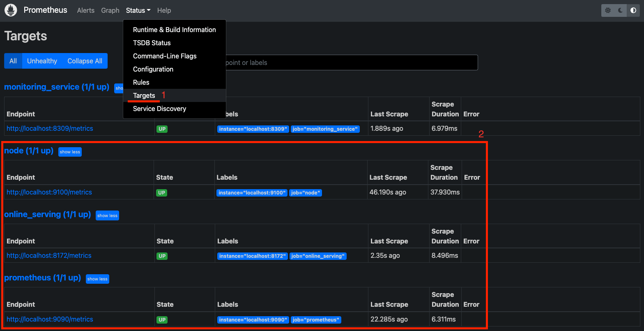Choose Runtime & Build Information
Viewport: 644px width, 331px height.
point(174,30)
